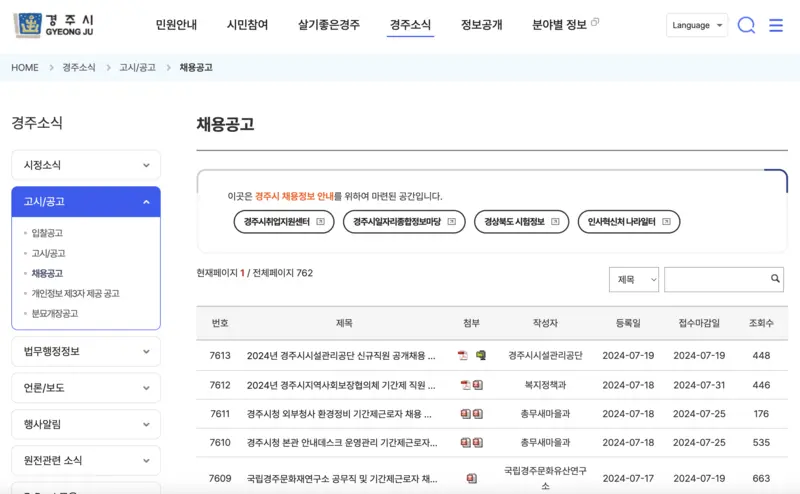
Task: Open the 시민참여 top menu
Action: click(x=247, y=24)
